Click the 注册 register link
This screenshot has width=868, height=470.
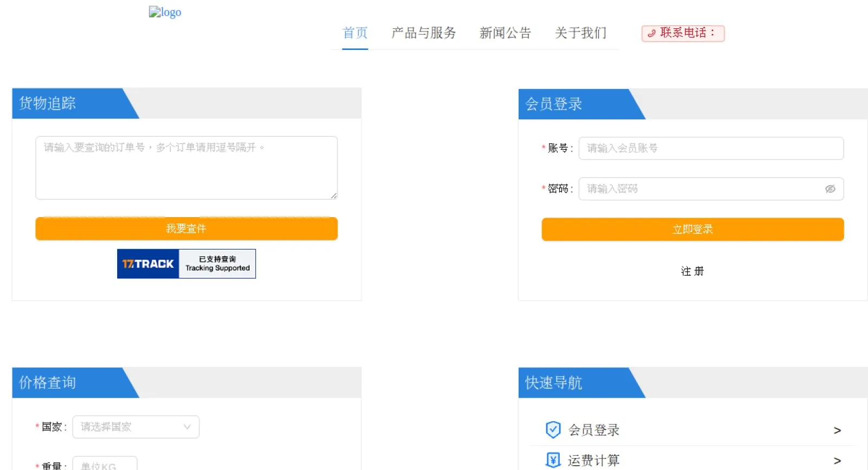coord(692,271)
